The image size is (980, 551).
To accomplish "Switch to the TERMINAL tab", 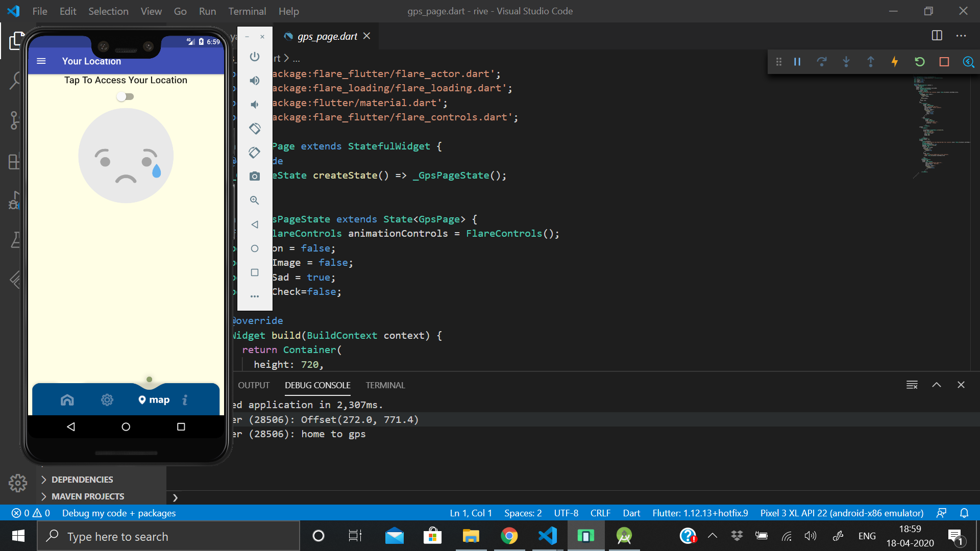I will click(x=385, y=385).
